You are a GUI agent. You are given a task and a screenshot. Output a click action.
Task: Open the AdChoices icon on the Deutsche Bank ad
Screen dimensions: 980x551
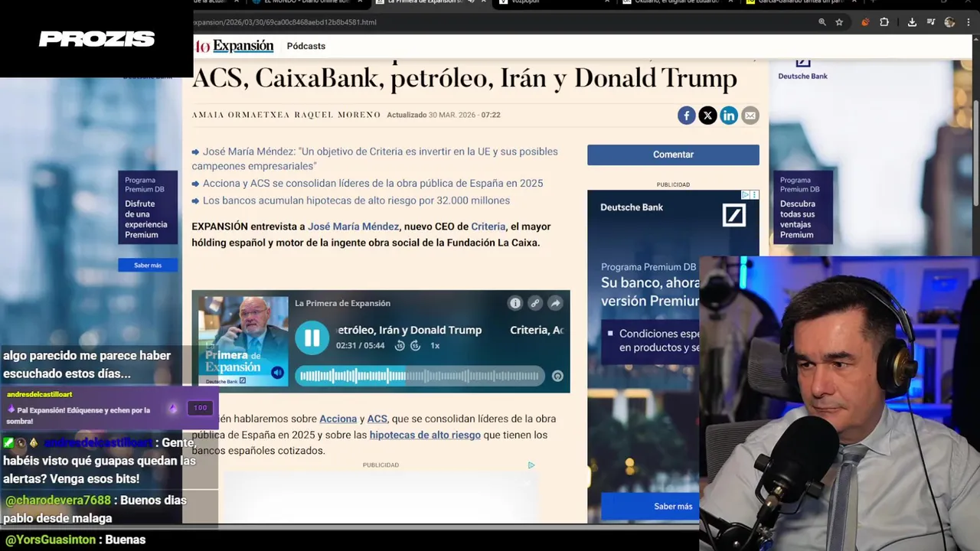pyautogui.click(x=746, y=195)
